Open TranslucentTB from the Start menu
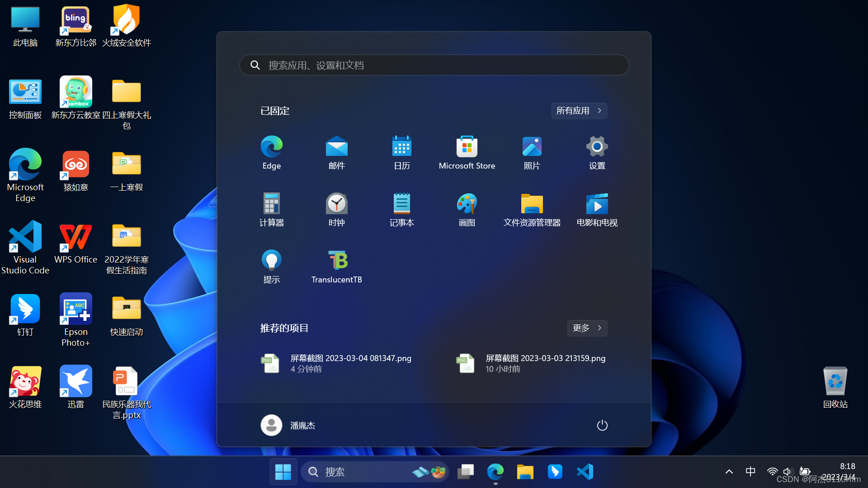868x488 pixels. (x=337, y=261)
